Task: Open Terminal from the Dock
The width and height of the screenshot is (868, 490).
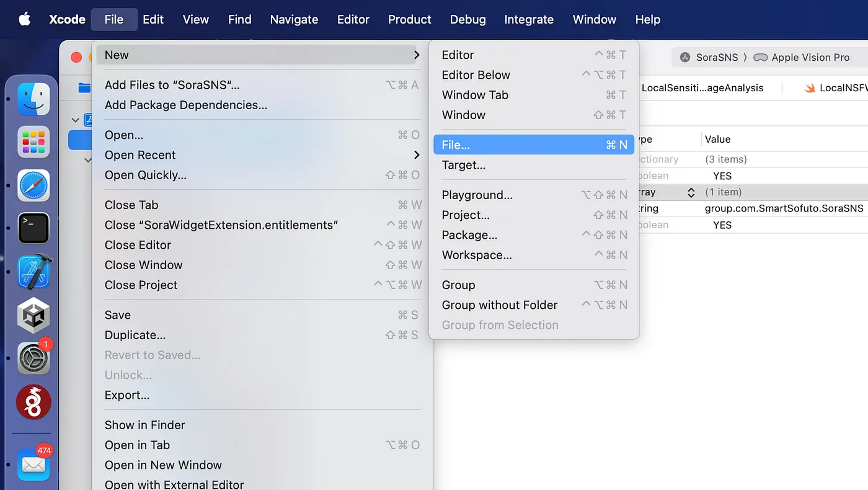Action: click(x=33, y=228)
